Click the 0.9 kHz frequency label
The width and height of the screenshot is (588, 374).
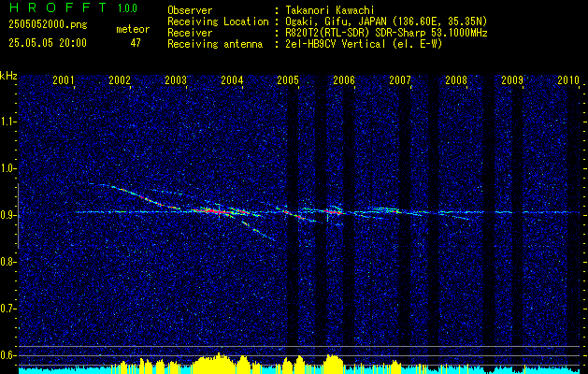click(7, 215)
